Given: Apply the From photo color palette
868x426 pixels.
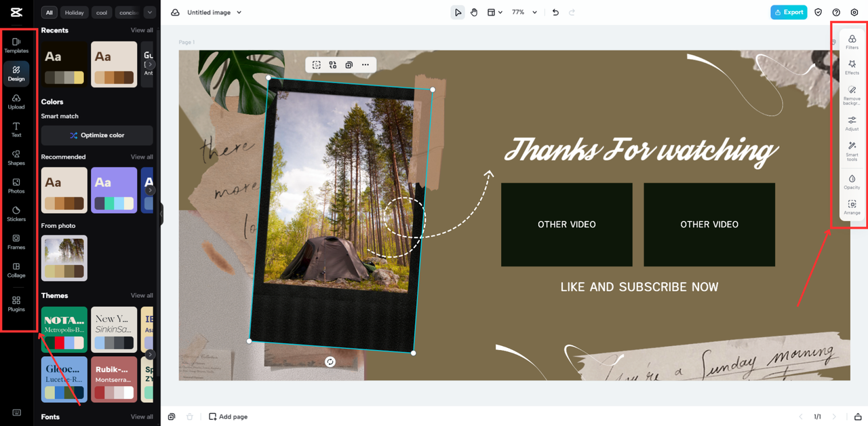Looking at the screenshot, I should tap(64, 258).
